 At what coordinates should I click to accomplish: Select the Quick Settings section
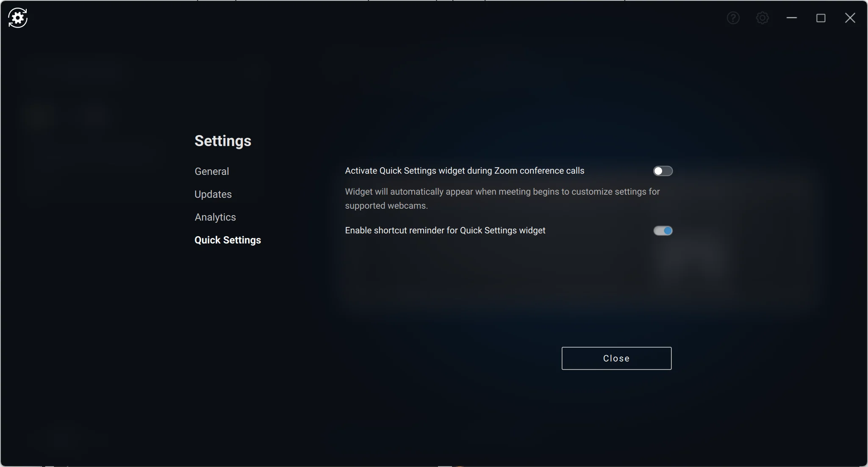[x=227, y=240]
